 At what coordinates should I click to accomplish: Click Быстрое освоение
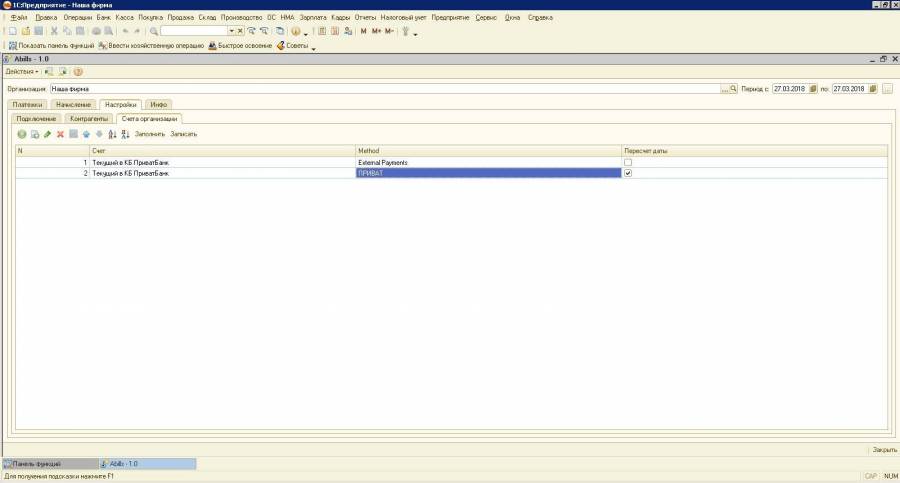240,45
